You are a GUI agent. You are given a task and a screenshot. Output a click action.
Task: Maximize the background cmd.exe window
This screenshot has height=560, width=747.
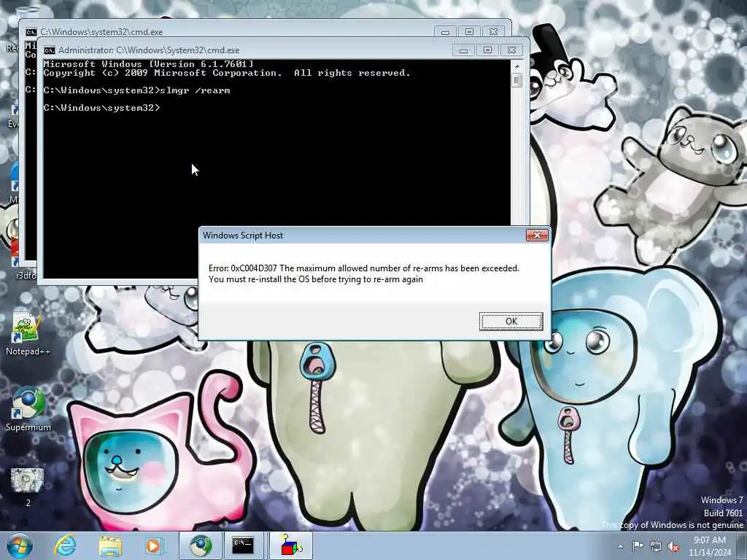click(x=469, y=32)
